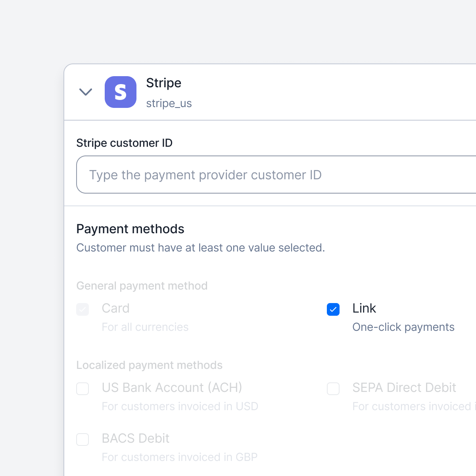Focus the Stripe customer ID input field
Screen dimensions: 476x476
[276, 175]
